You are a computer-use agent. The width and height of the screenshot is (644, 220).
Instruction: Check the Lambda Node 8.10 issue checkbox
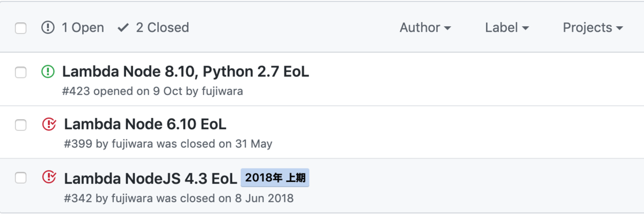point(20,72)
